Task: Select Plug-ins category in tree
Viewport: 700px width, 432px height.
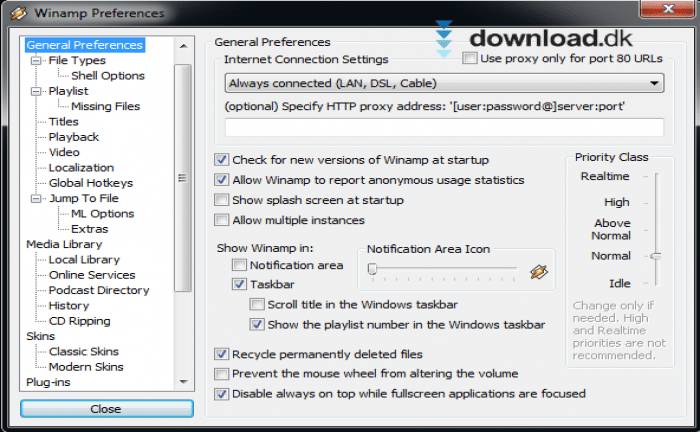Action: [48, 382]
